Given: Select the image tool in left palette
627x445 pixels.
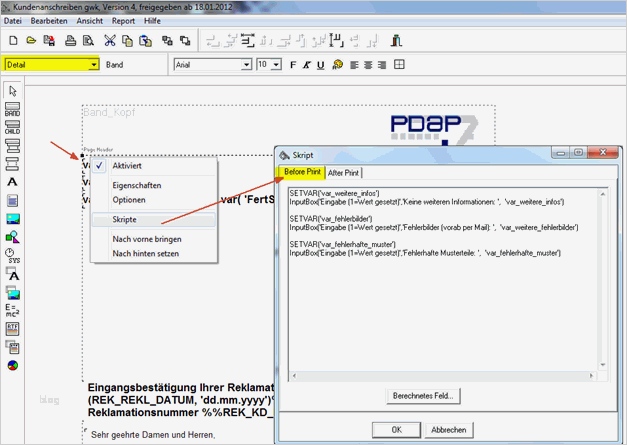Looking at the screenshot, I should click(x=13, y=219).
